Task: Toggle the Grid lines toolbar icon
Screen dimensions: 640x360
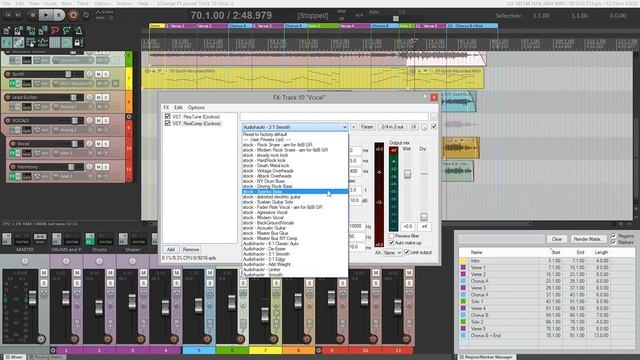Action: coord(55,42)
